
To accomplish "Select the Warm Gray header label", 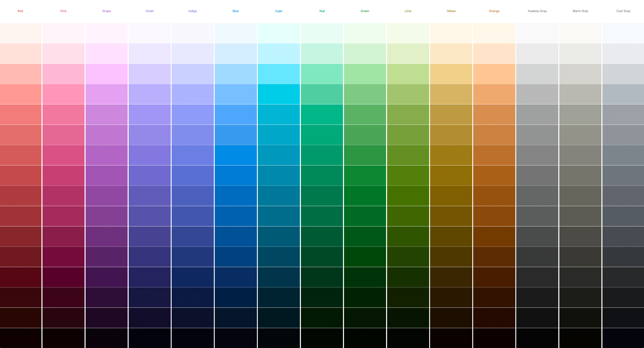I will click(580, 11).
